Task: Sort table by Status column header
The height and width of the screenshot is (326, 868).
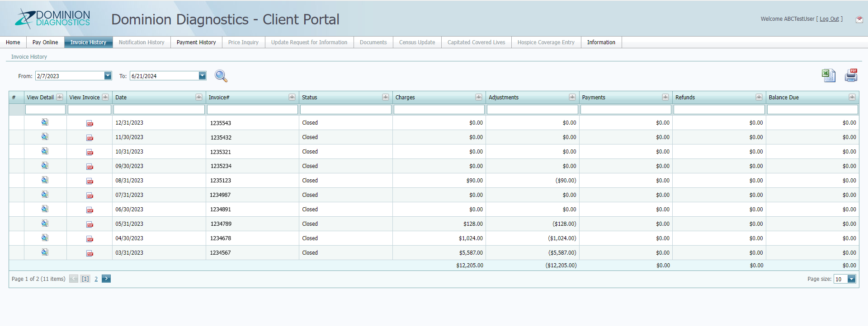Action: [310, 98]
